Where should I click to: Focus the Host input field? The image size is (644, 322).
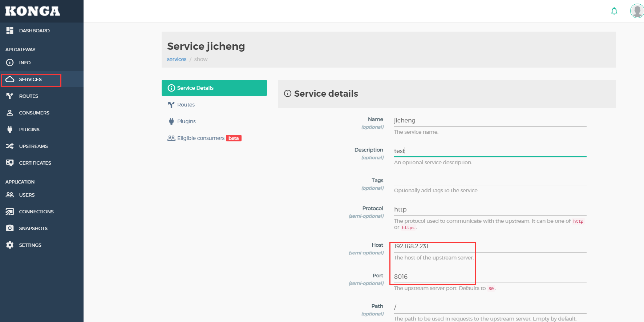click(490, 246)
